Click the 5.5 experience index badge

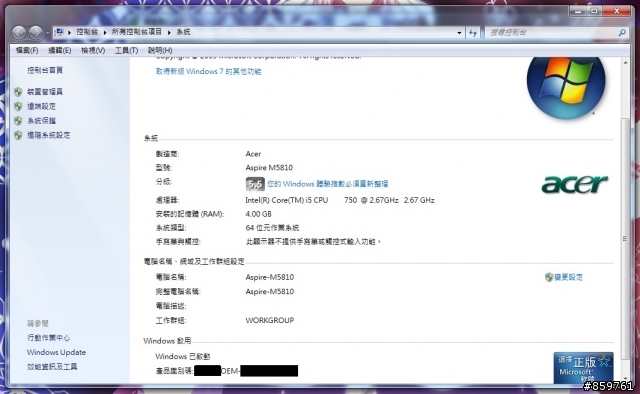click(255, 184)
